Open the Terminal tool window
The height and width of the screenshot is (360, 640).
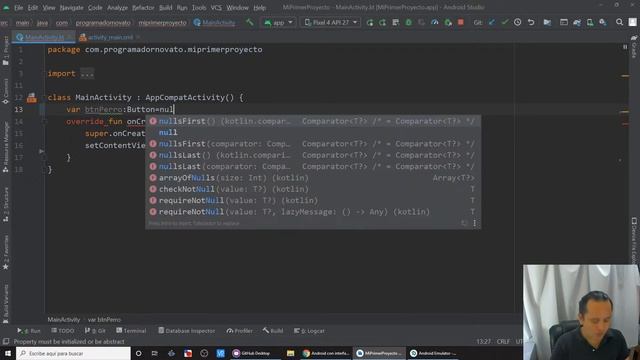(131, 331)
